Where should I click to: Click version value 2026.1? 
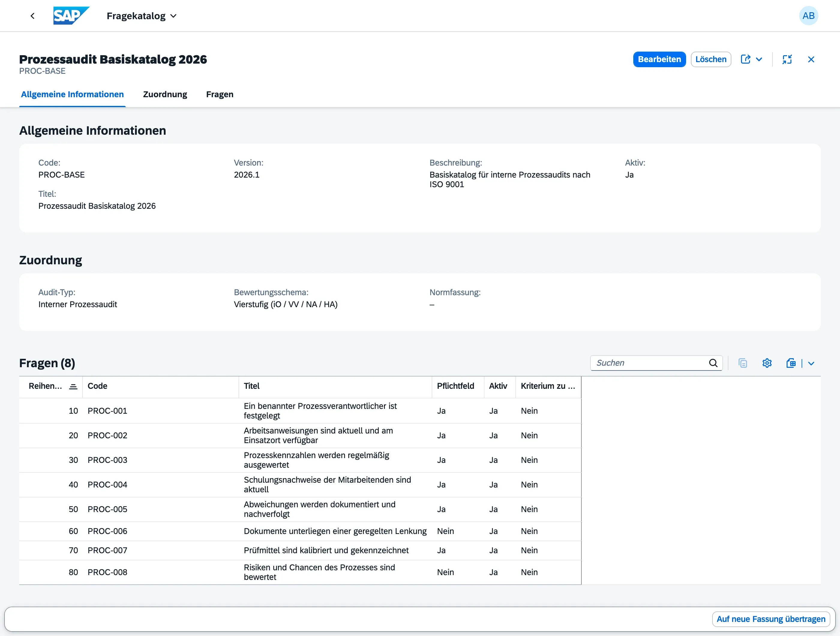(x=247, y=175)
